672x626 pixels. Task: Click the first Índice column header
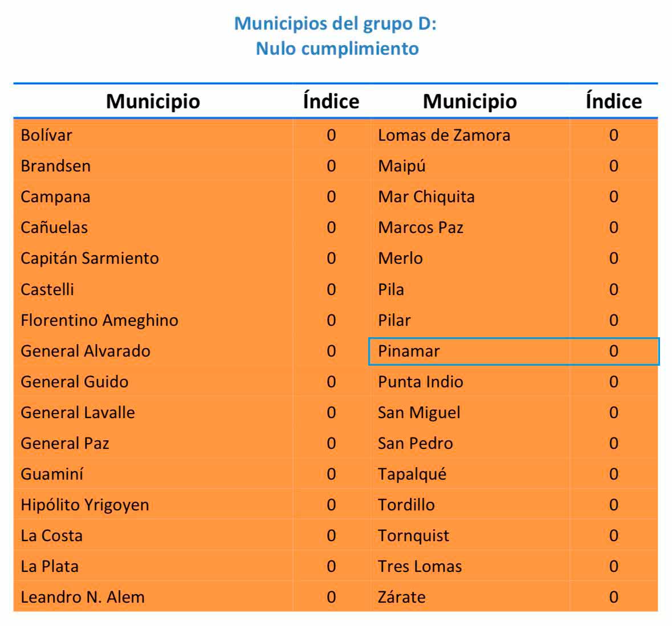pos(331,101)
